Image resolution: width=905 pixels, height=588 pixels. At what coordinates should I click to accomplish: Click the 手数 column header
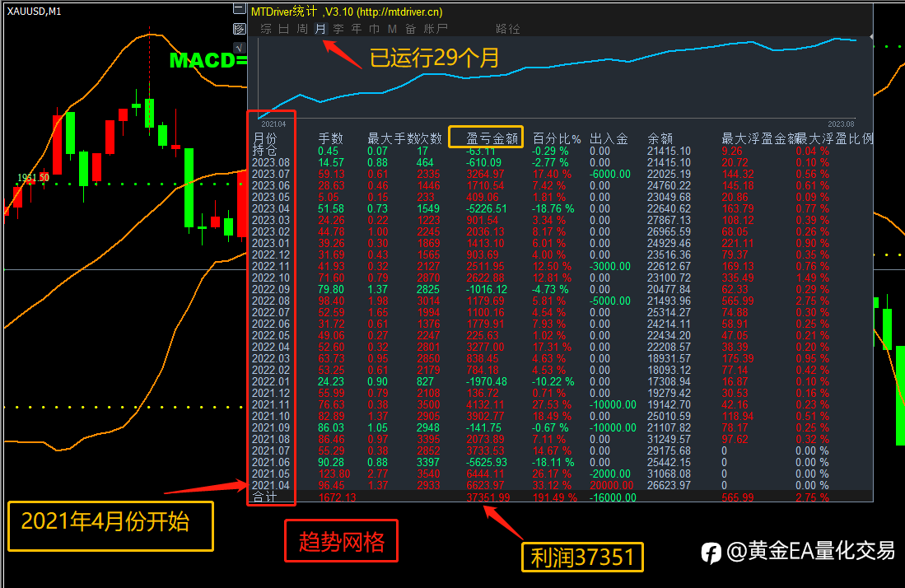click(x=331, y=138)
